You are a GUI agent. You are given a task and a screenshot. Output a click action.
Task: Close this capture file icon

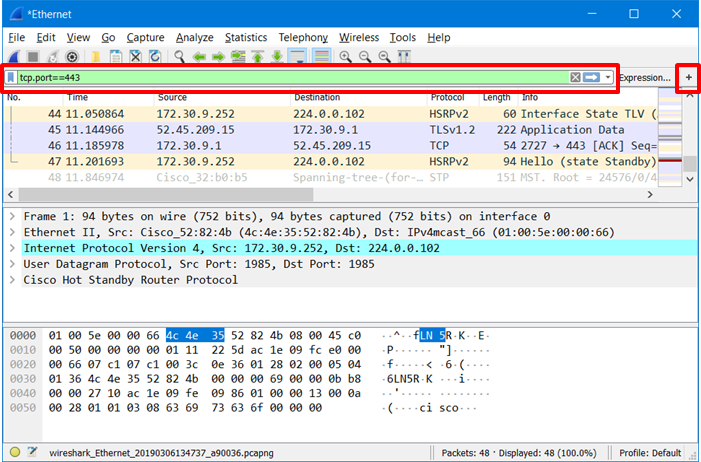click(x=135, y=57)
